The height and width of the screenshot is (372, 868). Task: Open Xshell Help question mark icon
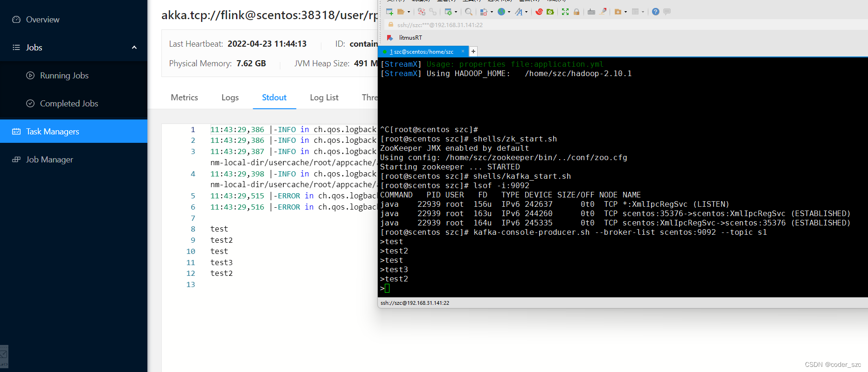click(656, 12)
